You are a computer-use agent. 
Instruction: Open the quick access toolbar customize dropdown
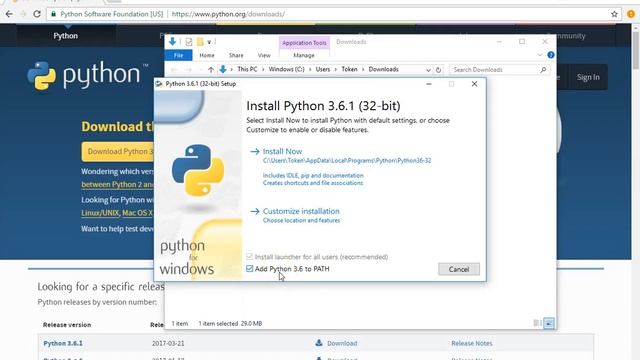209,42
